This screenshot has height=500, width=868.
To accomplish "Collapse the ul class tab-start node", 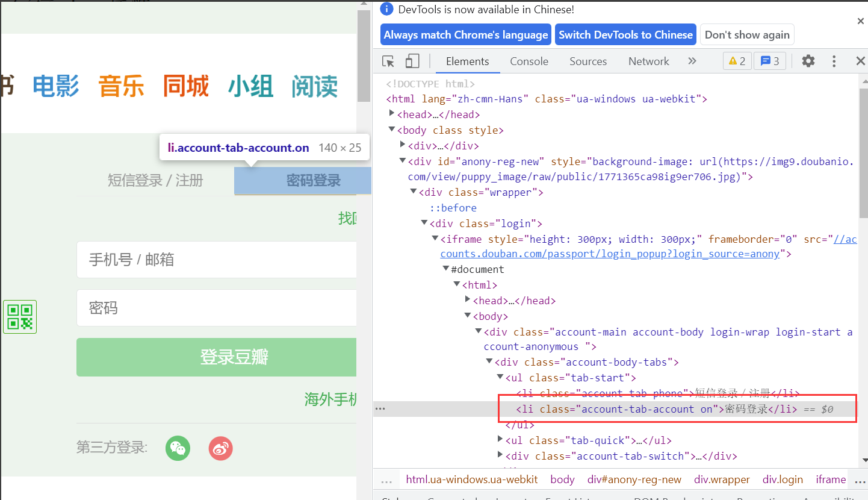I will point(500,377).
